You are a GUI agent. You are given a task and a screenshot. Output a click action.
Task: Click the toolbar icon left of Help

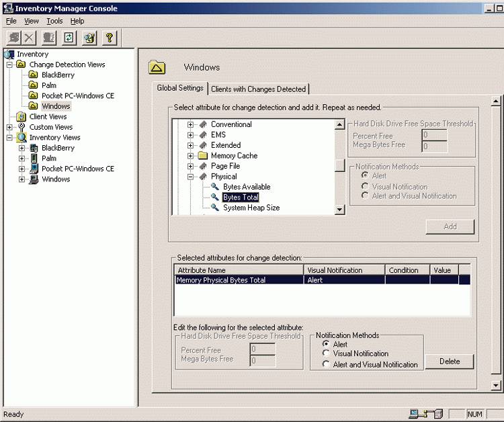tap(89, 38)
